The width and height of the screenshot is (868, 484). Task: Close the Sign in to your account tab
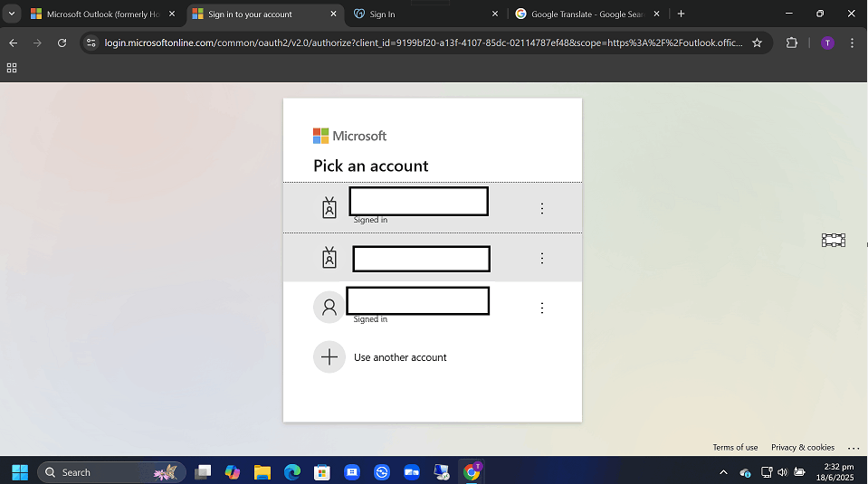[333, 14]
